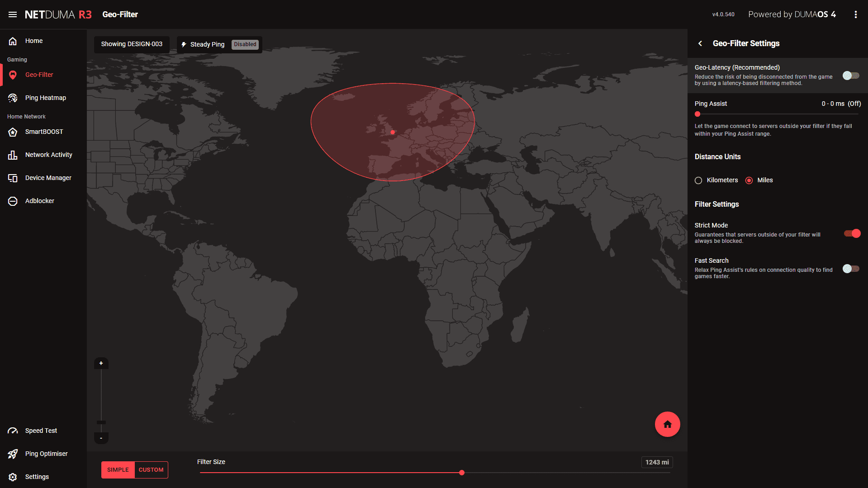Screen dimensions: 868x488
Task: Disable Strict Mode switch
Action: [x=852, y=233]
